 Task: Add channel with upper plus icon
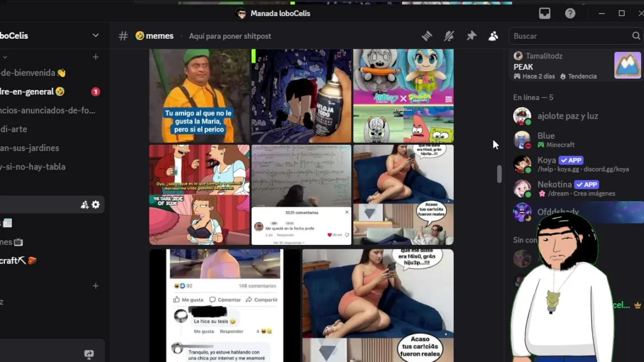tap(96, 57)
